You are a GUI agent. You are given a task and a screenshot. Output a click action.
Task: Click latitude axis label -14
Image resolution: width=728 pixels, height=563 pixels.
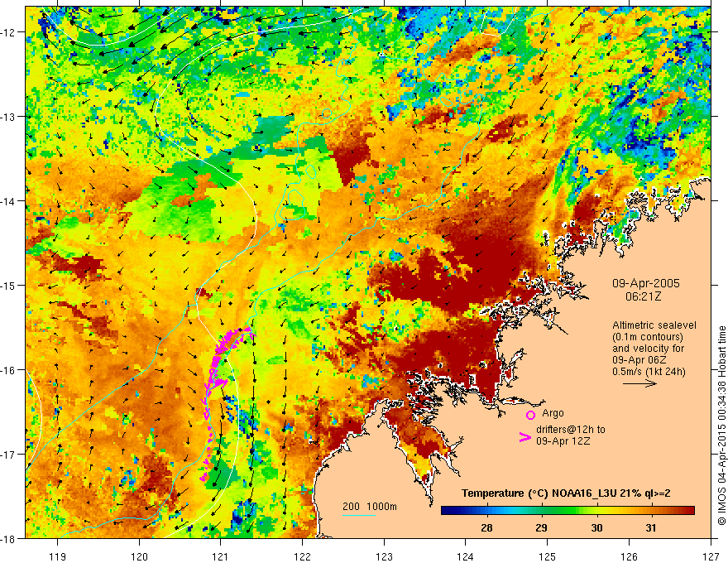(9, 201)
